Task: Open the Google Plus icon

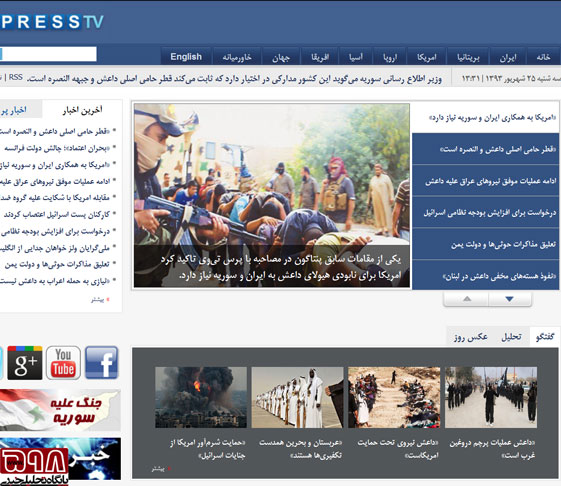Action: [x=25, y=363]
